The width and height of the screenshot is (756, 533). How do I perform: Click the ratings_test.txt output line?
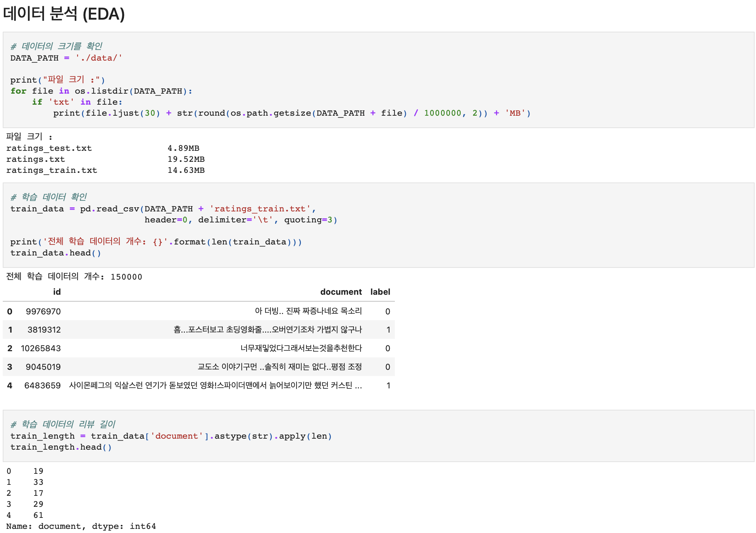tap(103, 148)
